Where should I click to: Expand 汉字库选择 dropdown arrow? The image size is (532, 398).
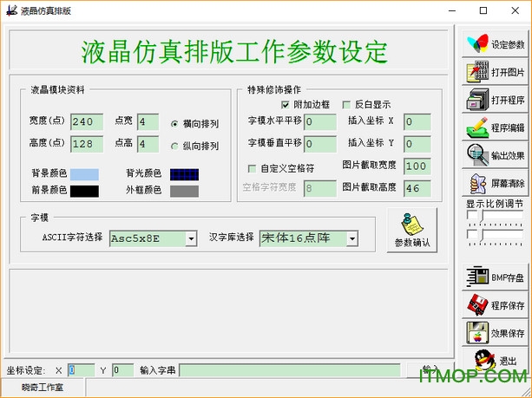[352, 238]
